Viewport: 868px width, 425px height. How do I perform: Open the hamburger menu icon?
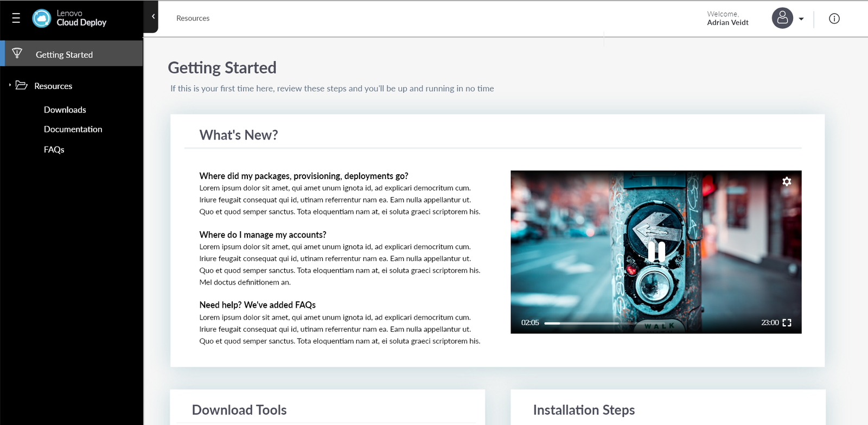16,18
